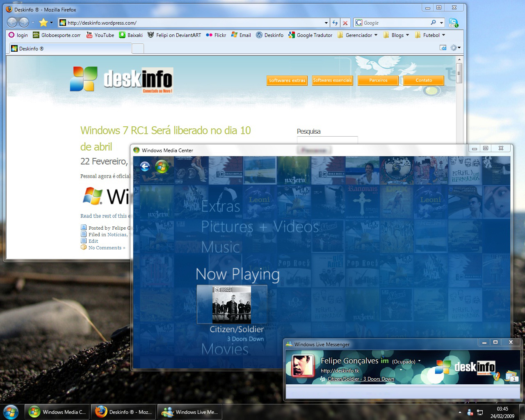The image size is (525, 420).
Task: Open Email bookmark
Action: (x=241, y=35)
